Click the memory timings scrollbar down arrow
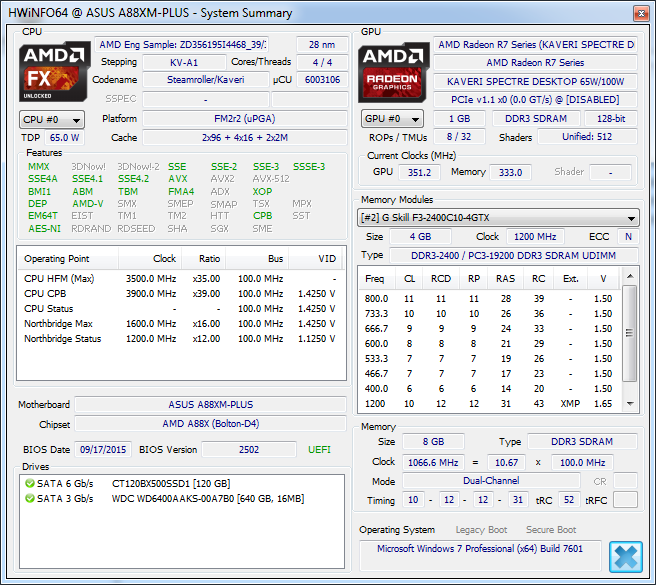The width and height of the screenshot is (656, 585). tap(631, 405)
